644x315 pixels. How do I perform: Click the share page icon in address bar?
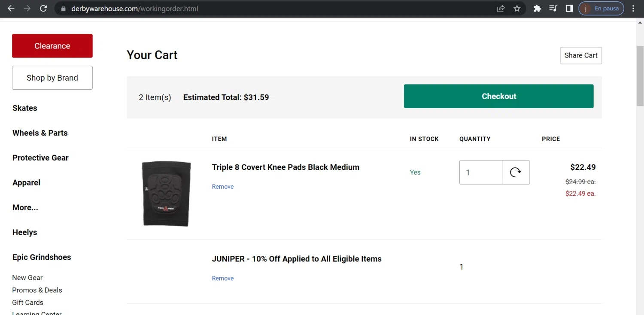pos(501,9)
